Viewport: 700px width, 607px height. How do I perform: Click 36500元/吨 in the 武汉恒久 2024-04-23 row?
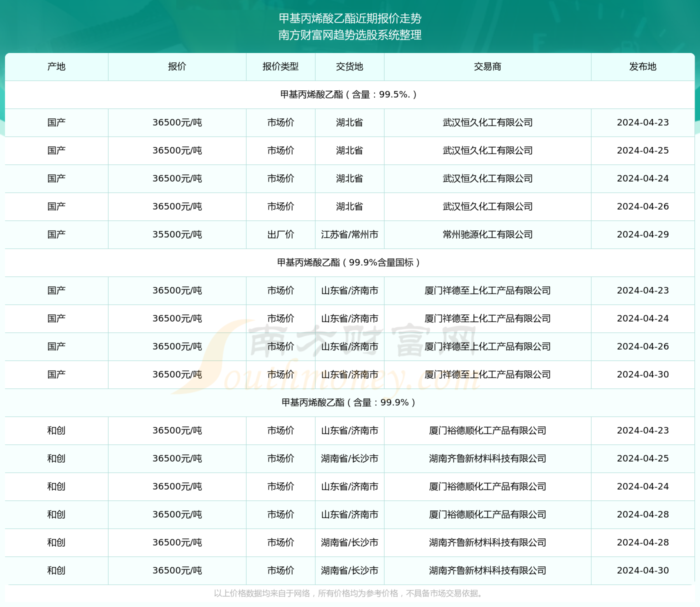pos(177,122)
